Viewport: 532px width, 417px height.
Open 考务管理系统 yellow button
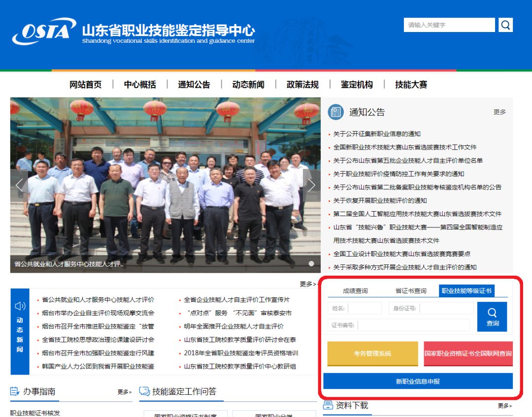click(x=372, y=353)
